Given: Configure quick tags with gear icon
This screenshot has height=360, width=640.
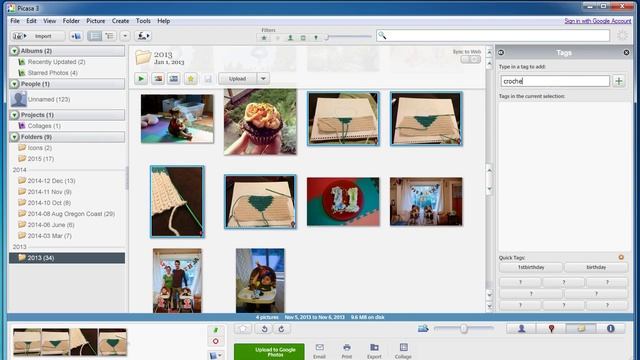Looking at the screenshot, I should (621, 257).
